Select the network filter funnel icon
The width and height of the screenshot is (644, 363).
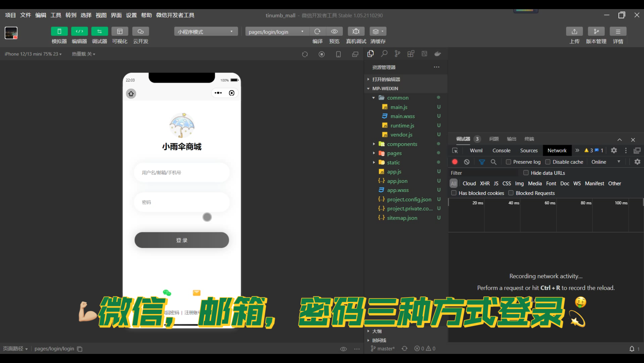482,162
